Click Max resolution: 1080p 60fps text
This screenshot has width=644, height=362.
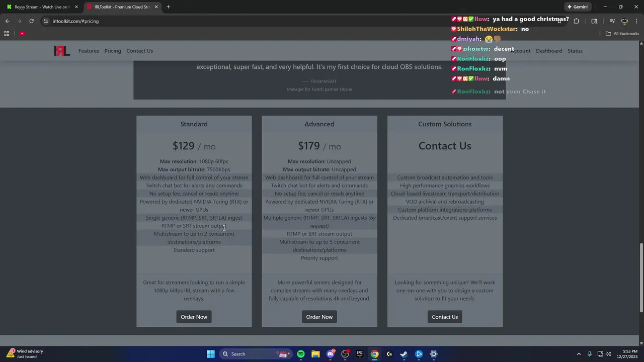pos(194,161)
